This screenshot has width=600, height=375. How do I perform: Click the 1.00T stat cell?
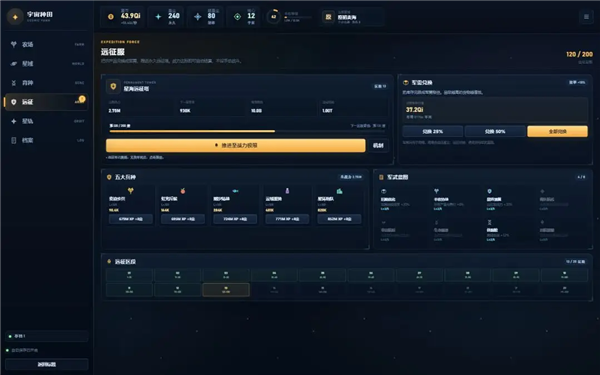coord(354,107)
